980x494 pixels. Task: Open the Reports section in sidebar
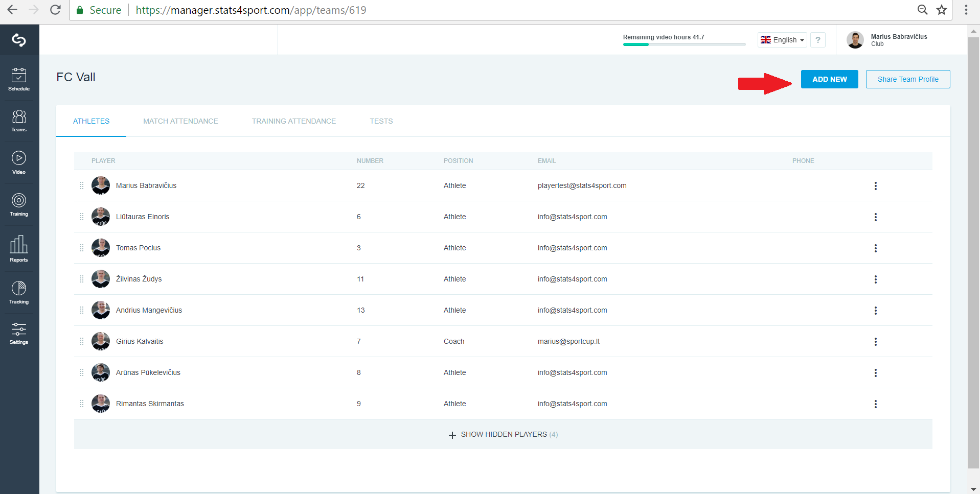[x=19, y=249]
